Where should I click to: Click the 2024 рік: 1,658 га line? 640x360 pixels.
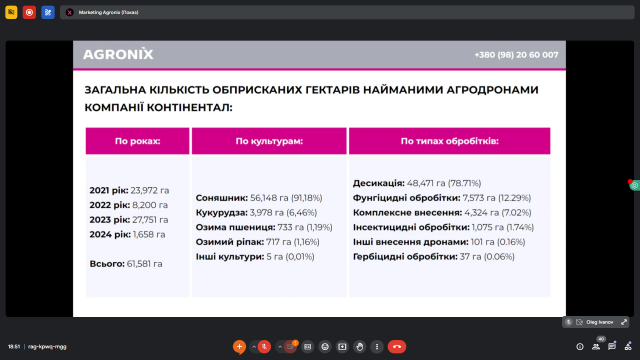pos(127,234)
